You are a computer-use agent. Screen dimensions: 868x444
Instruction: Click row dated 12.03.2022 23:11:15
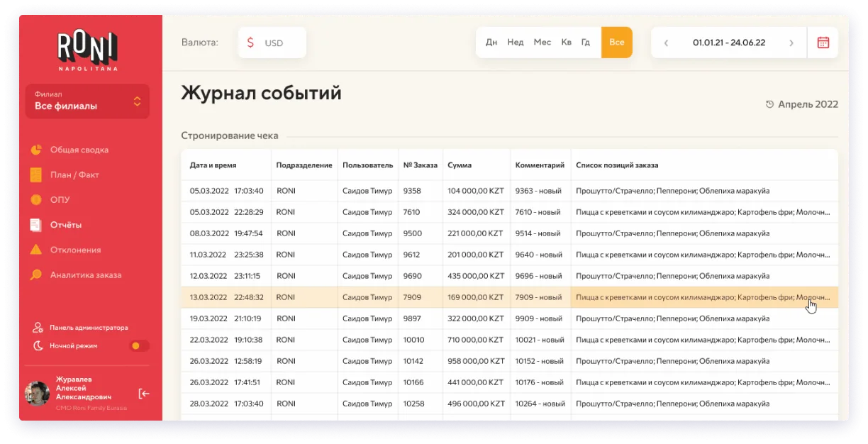click(509, 276)
